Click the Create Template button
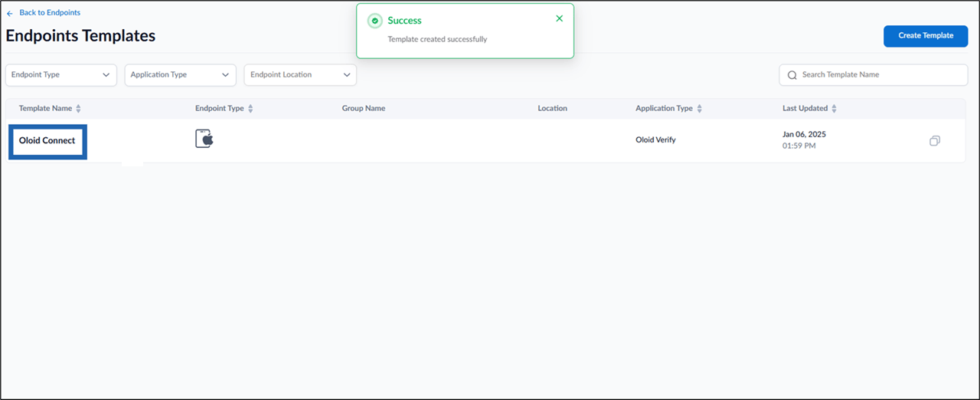 pos(926,36)
